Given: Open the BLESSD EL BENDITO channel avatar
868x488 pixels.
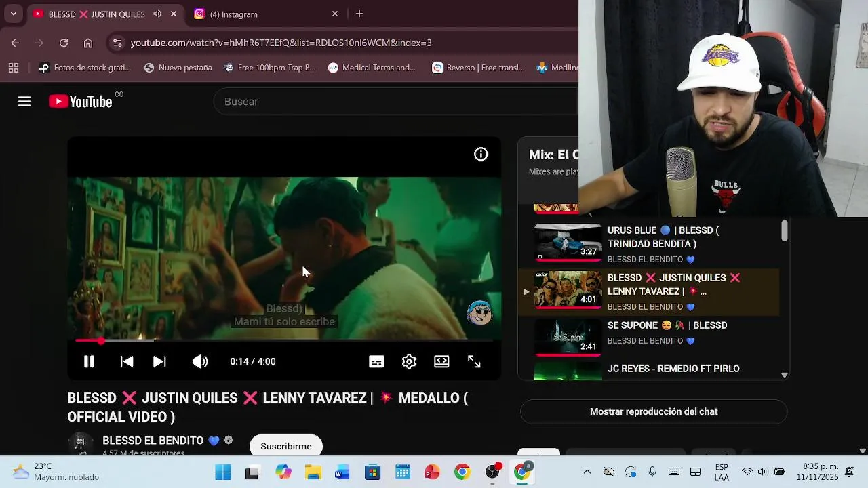Looking at the screenshot, I should 81,443.
